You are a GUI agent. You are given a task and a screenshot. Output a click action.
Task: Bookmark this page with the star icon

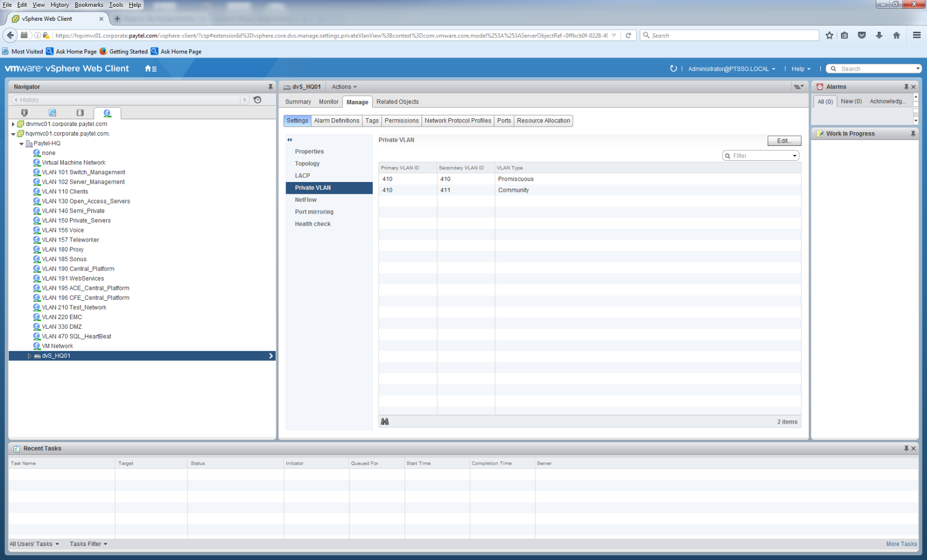pos(830,35)
